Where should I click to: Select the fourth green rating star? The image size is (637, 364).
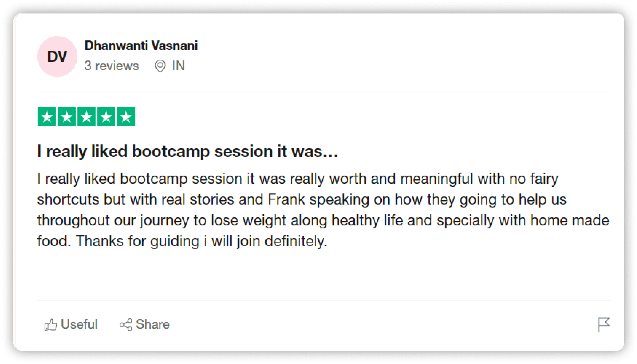106,117
